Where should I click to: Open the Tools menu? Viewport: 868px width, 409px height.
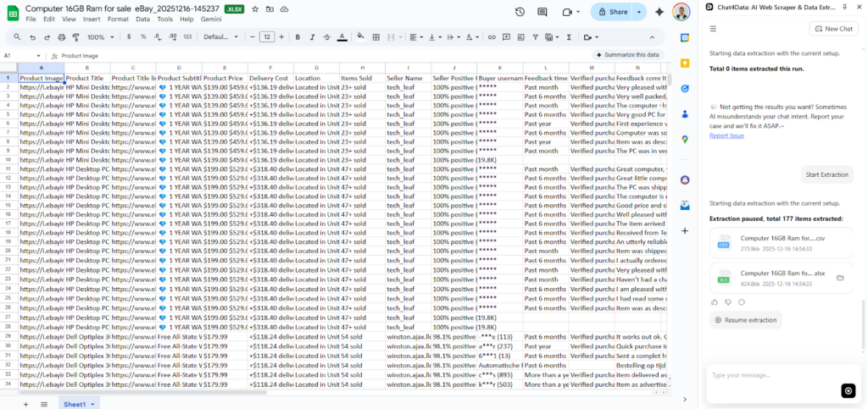point(164,19)
